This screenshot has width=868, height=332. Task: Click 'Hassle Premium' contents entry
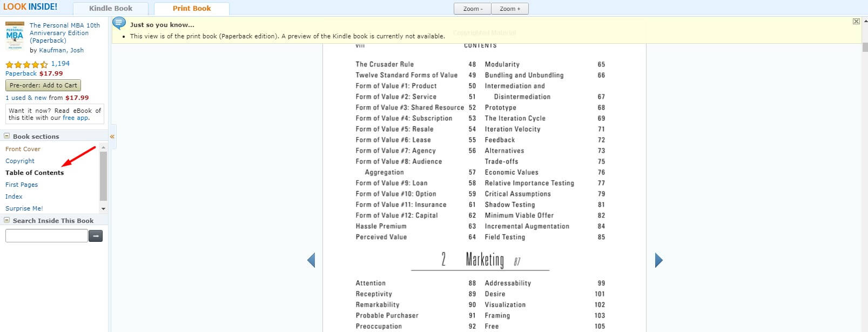381,226
